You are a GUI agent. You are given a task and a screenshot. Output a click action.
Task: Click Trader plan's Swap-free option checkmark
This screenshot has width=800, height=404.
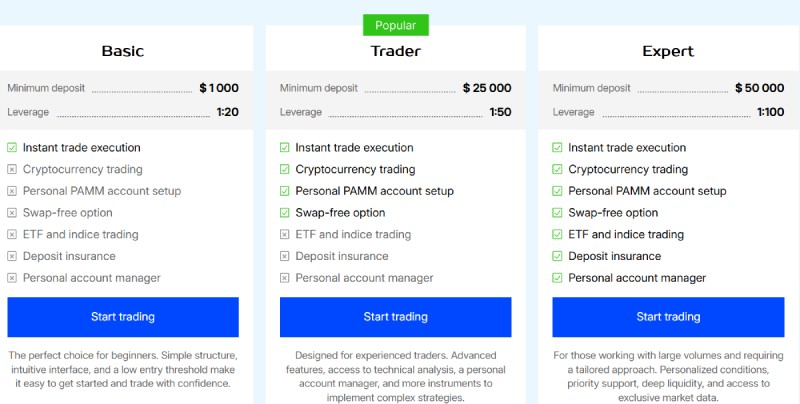[285, 213]
